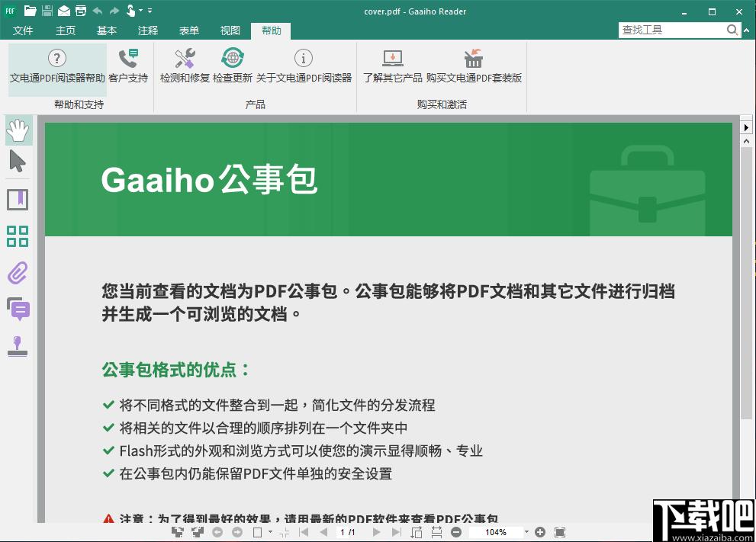Click 了解其它产品 other products icon
The height and width of the screenshot is (542, 756).
pos(392,58)
